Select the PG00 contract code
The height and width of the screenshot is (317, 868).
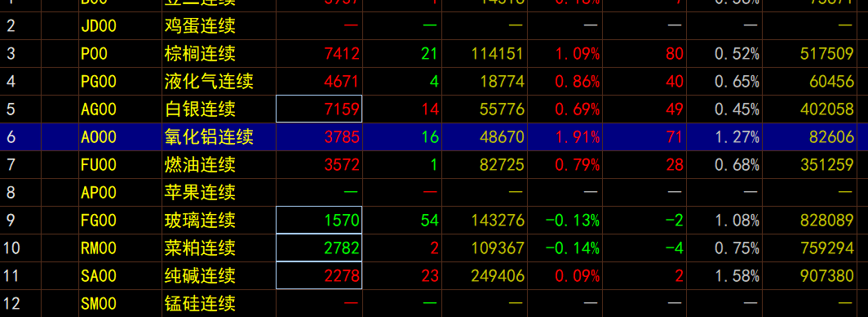99,82
